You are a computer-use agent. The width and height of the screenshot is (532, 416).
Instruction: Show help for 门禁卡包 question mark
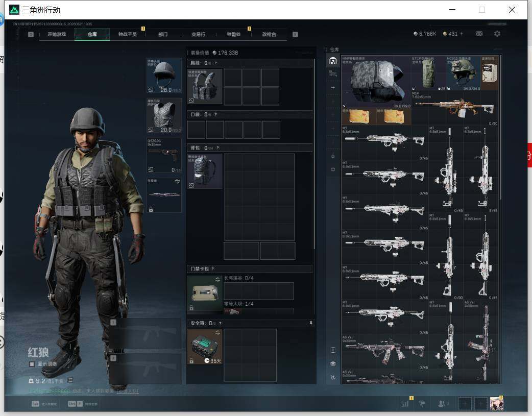pos(213,268)
